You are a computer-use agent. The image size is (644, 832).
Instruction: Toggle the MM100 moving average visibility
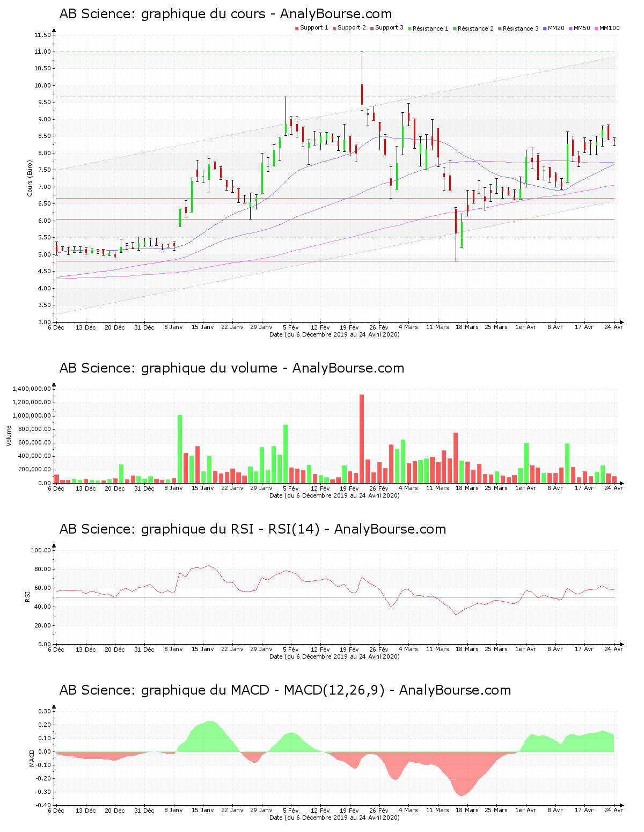[x=596, y=28]
